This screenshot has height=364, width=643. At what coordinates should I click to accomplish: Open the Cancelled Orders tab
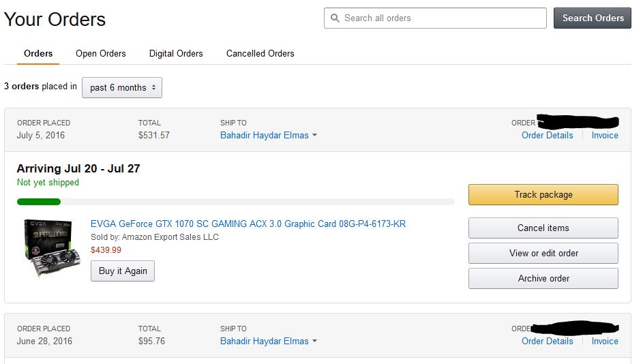pyautogui.click(x=260, y=53)
